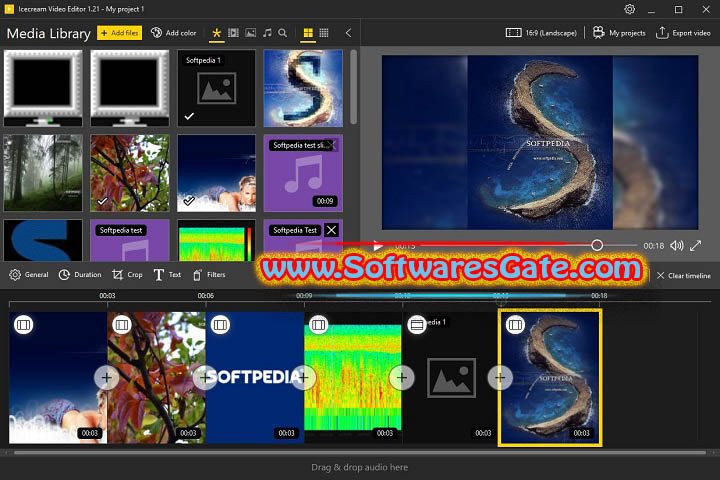The width and height of the screenshot is (720, 480).
Task: Open the settings gear in title bar
Action: click(630, 9)
